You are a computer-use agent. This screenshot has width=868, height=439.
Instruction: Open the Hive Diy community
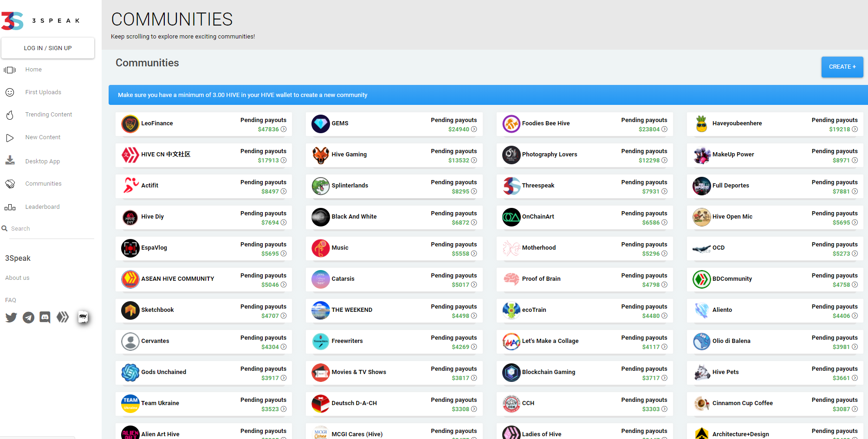point(204,217)
